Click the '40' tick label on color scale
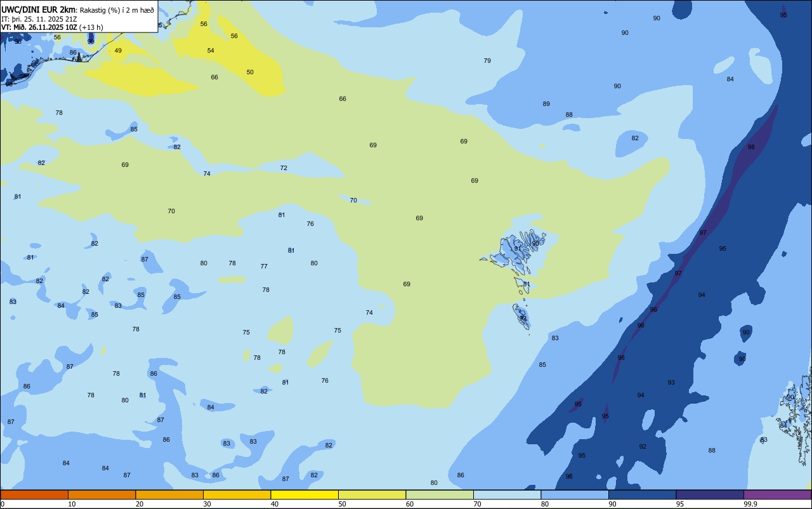 coord(274,504)
